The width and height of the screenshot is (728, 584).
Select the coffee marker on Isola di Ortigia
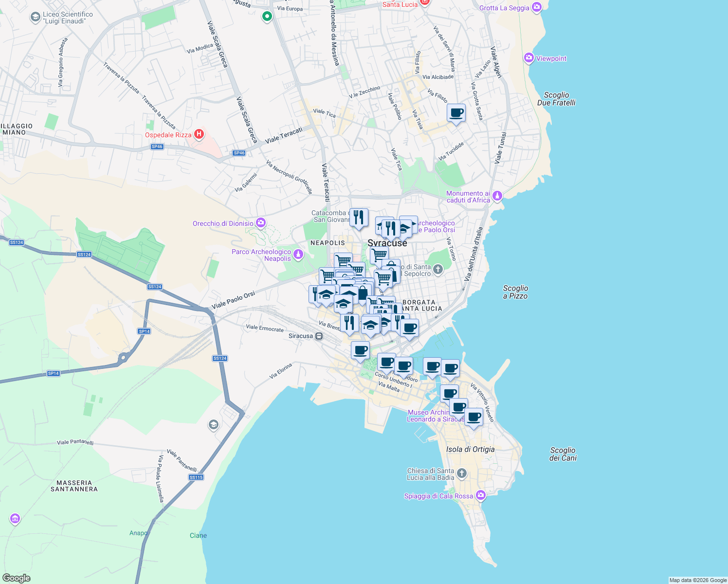(474, 417)
